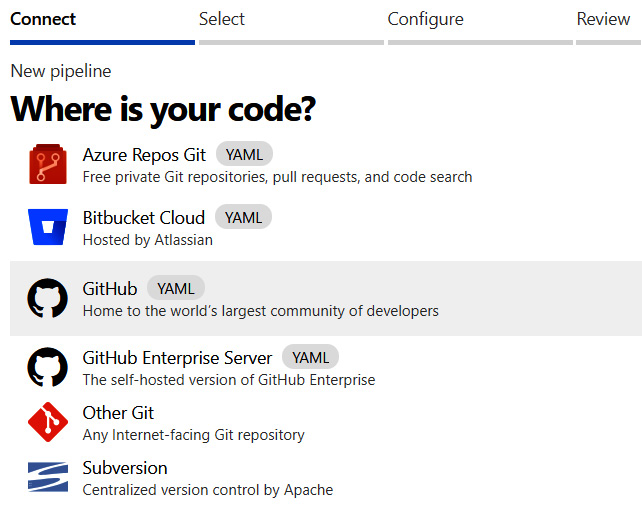Click 'Hosted by Atlassian' description text

[x=148, y=240]
